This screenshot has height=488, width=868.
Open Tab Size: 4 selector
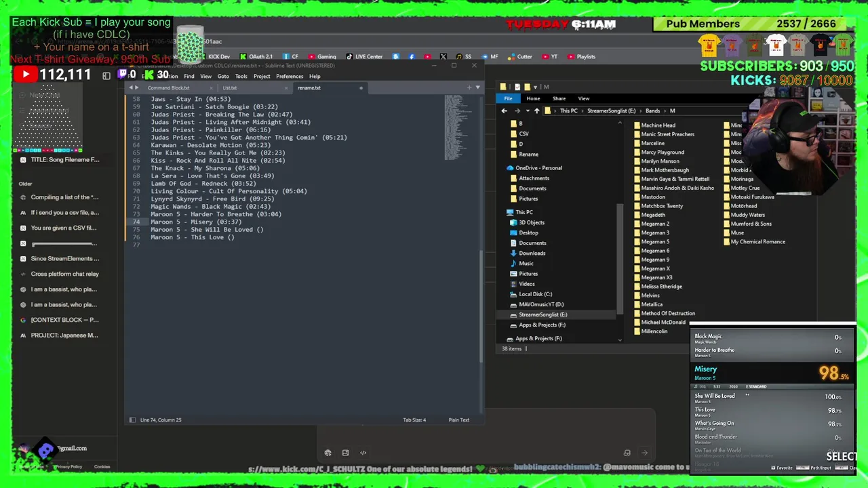coord(414,420)
